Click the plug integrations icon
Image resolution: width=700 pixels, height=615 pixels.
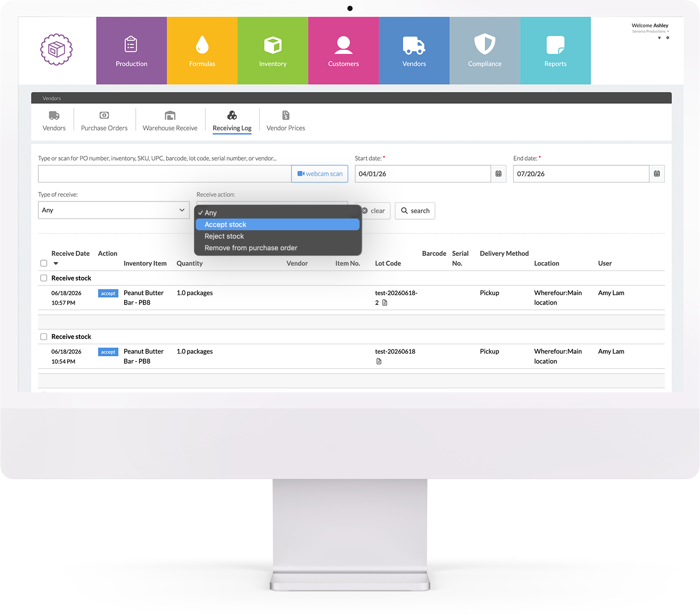coord(659,38)
